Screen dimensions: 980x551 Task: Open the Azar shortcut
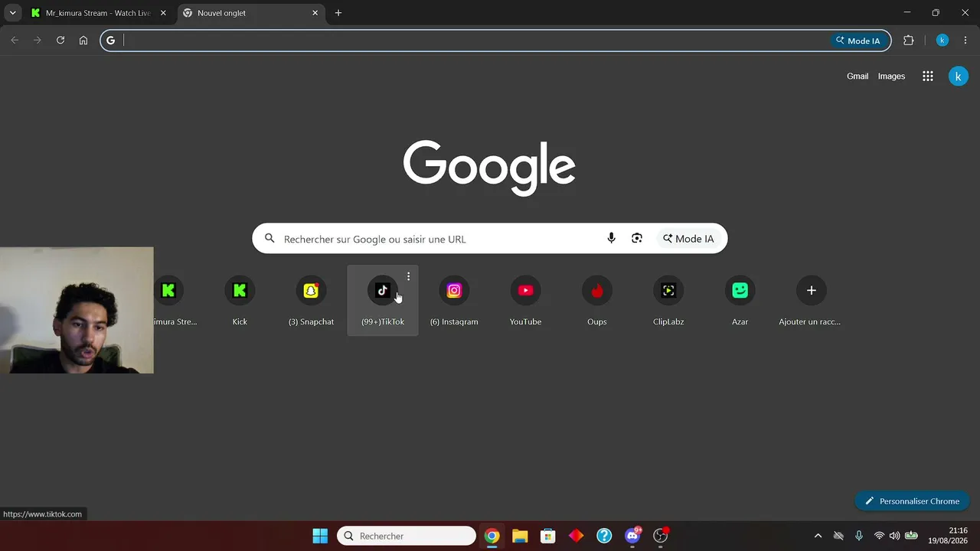coord(740,301)
